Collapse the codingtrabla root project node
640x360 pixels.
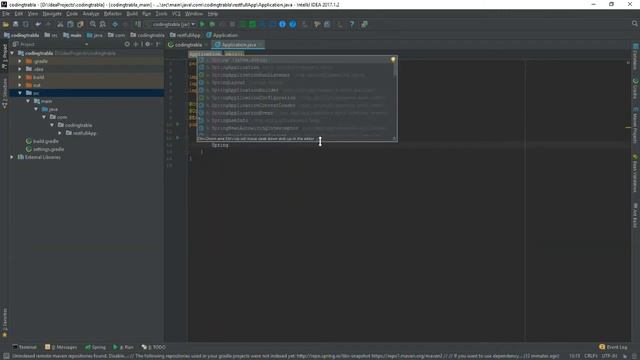12,53
